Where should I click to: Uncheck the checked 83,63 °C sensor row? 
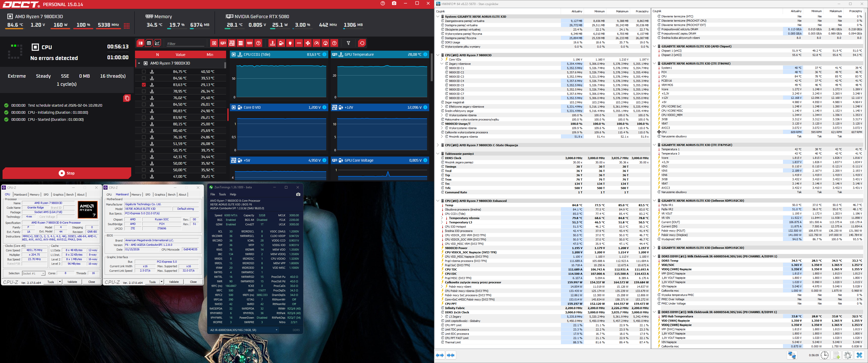tap(144, 85)
